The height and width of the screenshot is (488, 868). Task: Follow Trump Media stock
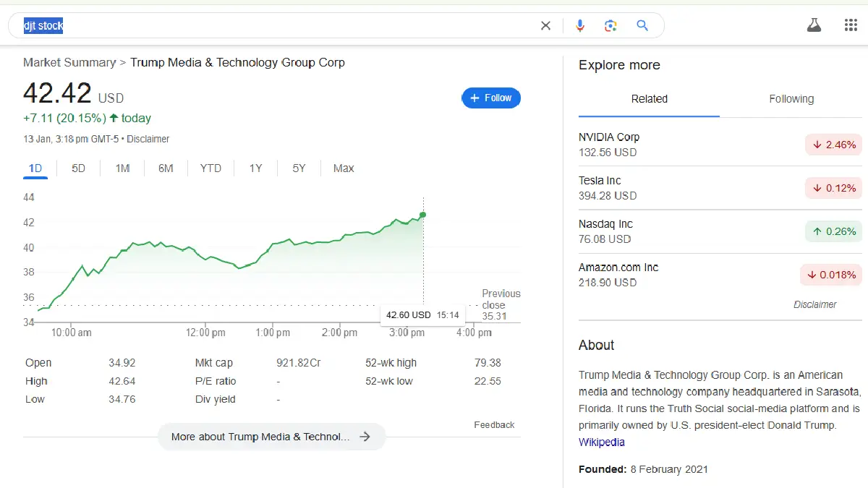(x=491, y=98)
